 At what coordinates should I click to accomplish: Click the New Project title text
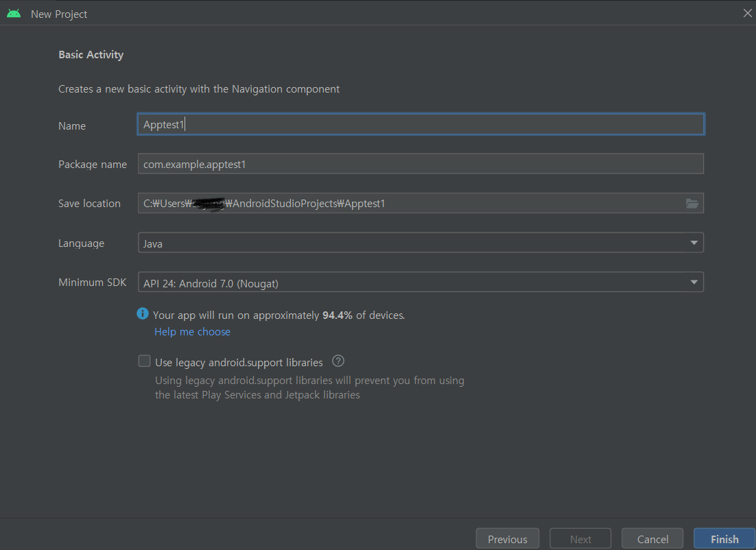[59, 14]
